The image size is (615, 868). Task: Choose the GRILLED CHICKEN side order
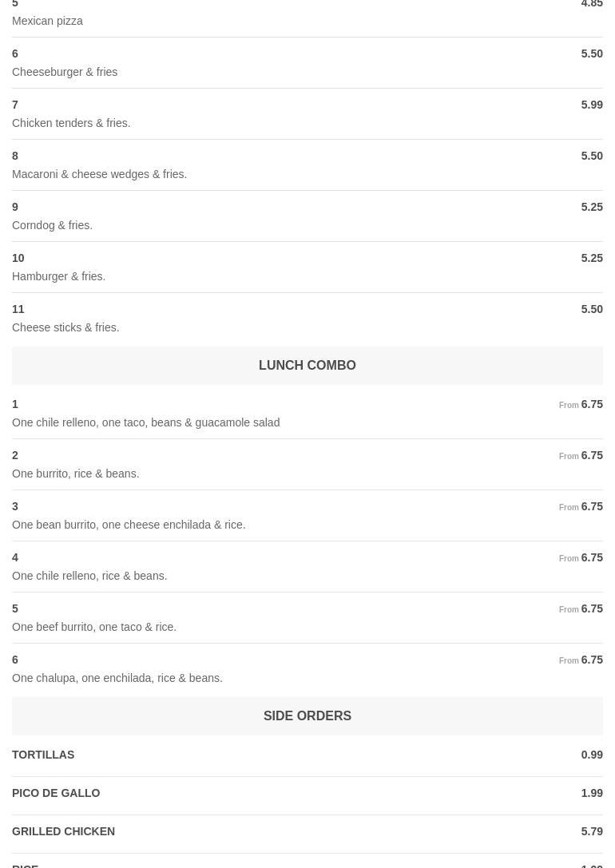[63, 831]
